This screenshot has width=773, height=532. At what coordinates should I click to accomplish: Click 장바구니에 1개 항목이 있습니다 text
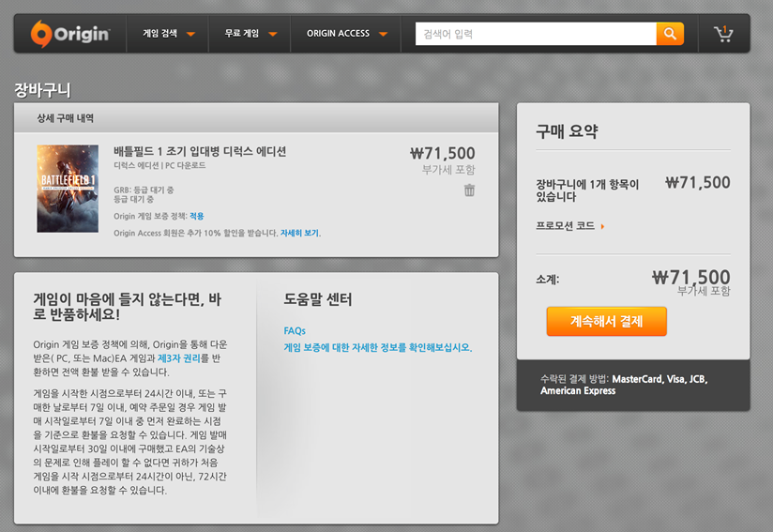pos(587,190)
